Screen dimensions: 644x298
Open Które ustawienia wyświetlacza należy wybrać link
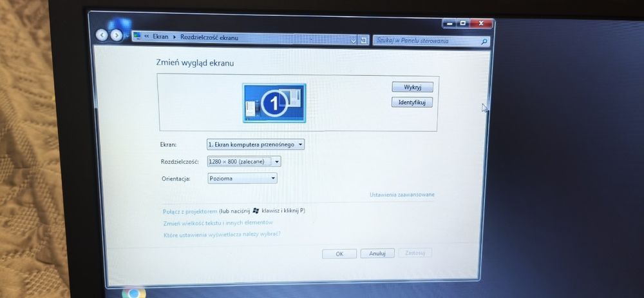pos(222,235)
